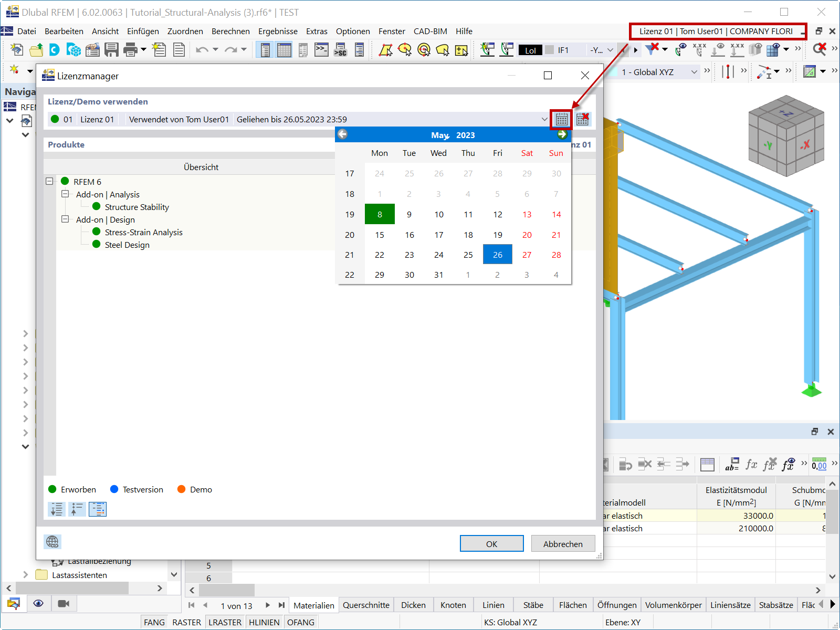Image resolution: width=840 pixels, height=630 pixels.
Task: Collapse the Add-on | Analysis node
Action: pyautogui.click(x=65, y=194)
